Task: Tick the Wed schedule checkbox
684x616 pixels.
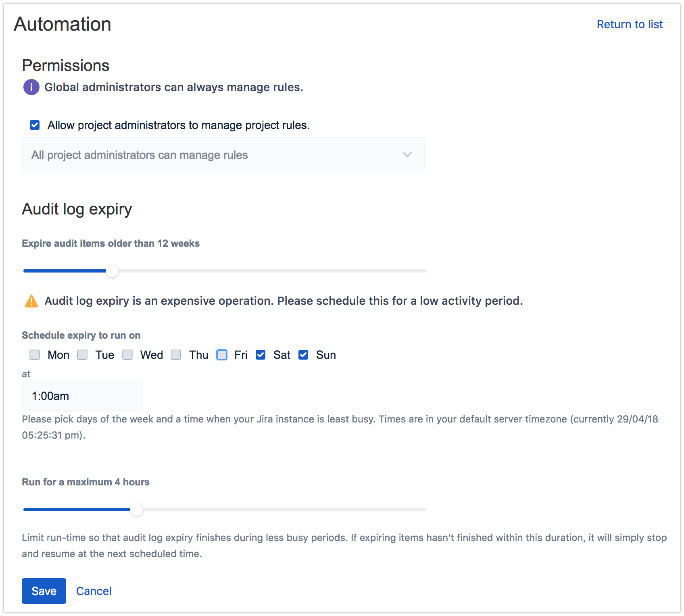Action: pyautogui.click(x=127, y=355)
